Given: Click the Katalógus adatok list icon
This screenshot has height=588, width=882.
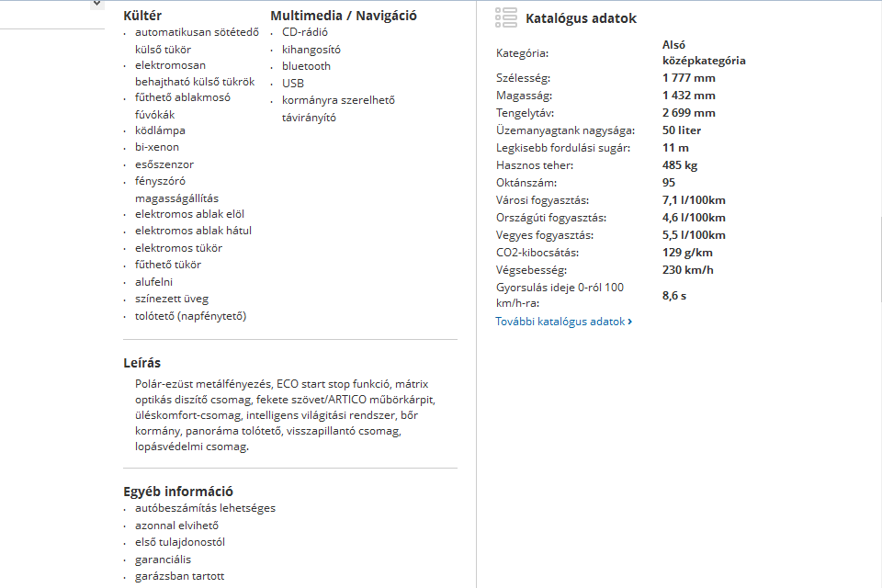Looking at the screenshot, I should [x=505, y=17].
